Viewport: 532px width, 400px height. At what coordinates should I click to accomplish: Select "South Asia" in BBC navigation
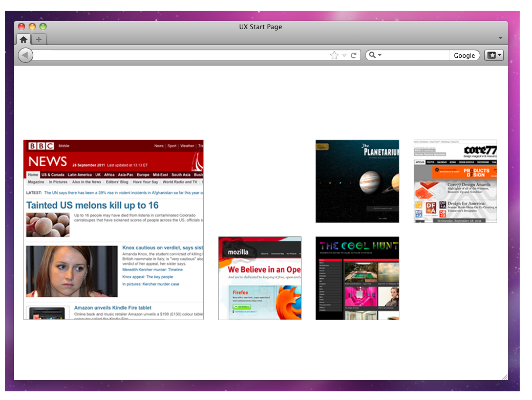tap(181, 175)
